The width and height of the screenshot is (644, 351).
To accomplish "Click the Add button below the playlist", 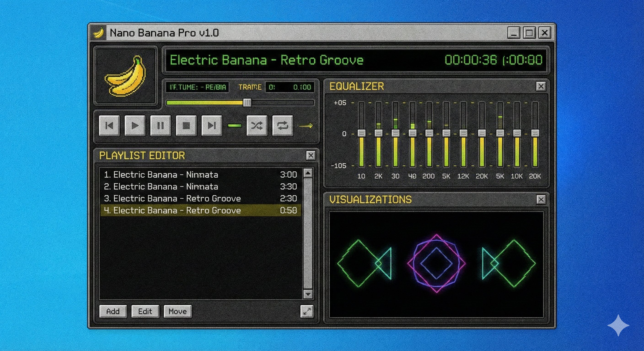I will click(113, 311).
